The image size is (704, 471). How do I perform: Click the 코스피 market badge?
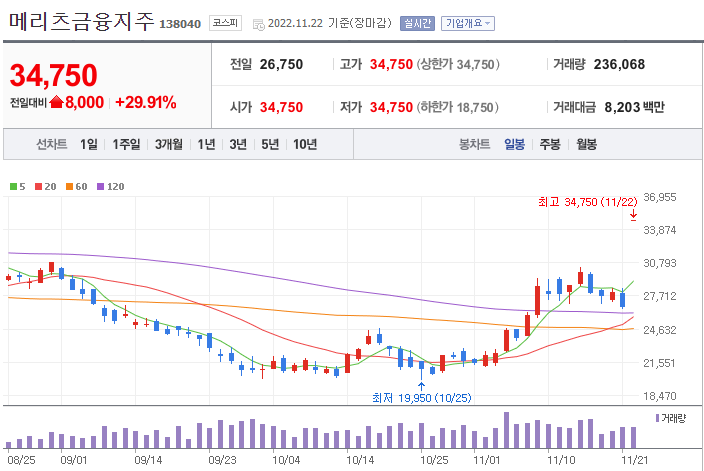pos(225,23)
